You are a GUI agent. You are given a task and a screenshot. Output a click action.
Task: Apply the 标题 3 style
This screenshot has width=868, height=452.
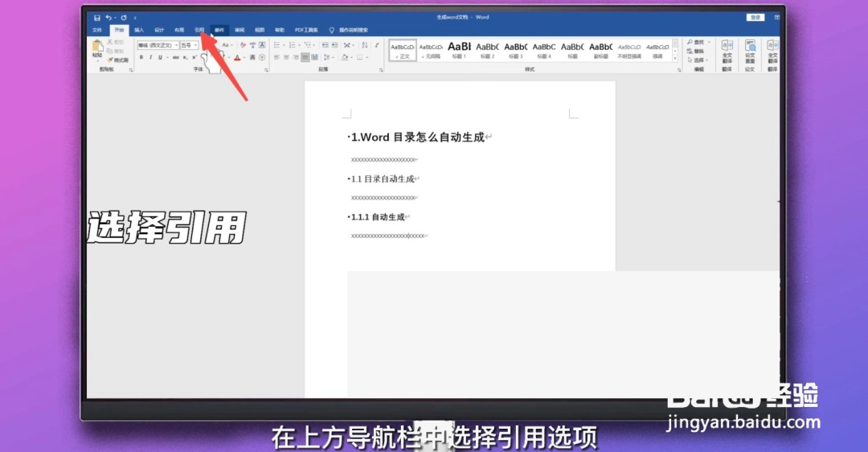click(x=515, y=51)
